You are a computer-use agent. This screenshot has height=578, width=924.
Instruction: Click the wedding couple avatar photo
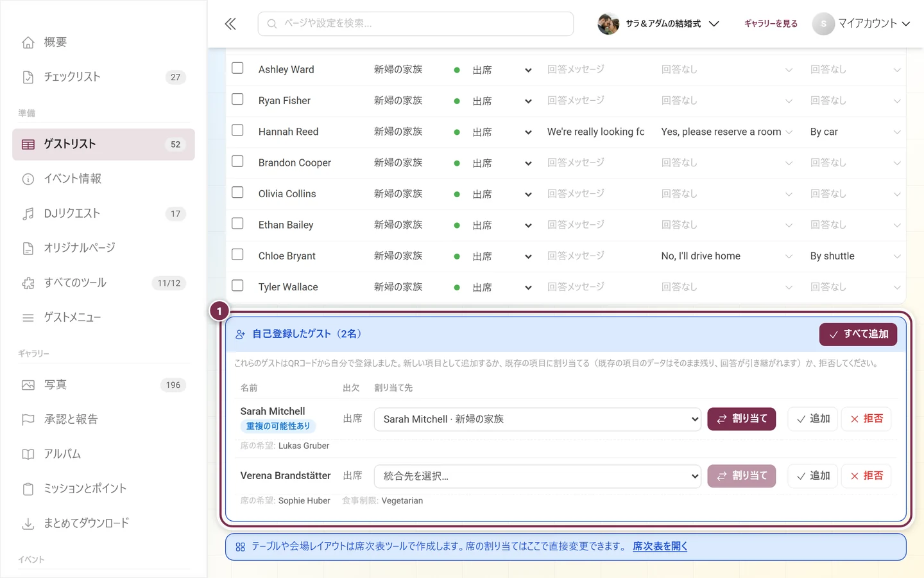click(608, 24)
